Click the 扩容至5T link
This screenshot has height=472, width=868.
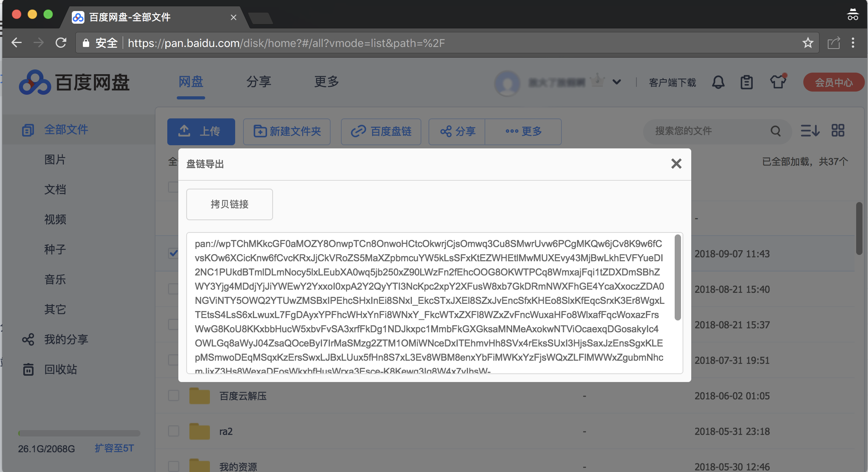click(x=114, y=448)
